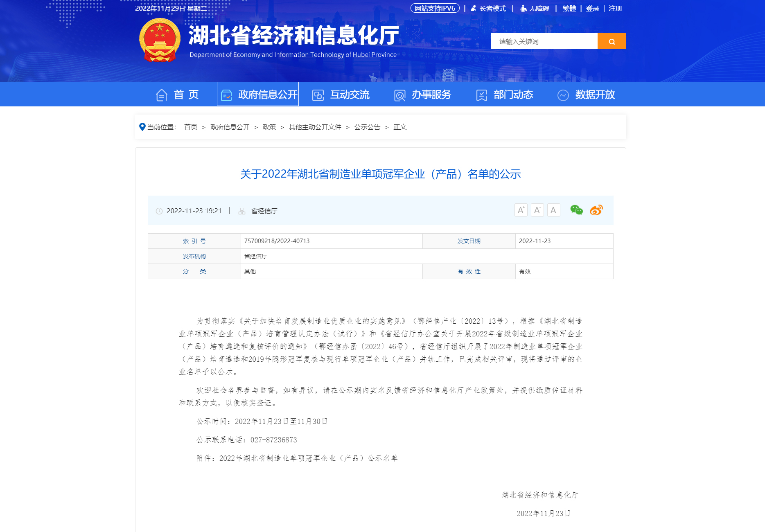Image resolution: width=765 pixels, height=532 pixels.
Task: Focus the 请输入关键词 search field
Action: [x=544, y=41]
